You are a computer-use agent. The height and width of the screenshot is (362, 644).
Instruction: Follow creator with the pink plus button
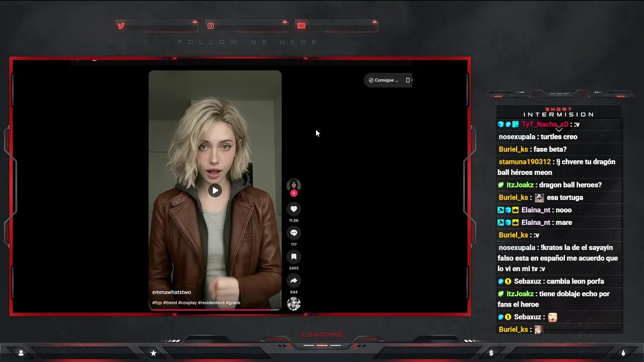tap(294, 193)
